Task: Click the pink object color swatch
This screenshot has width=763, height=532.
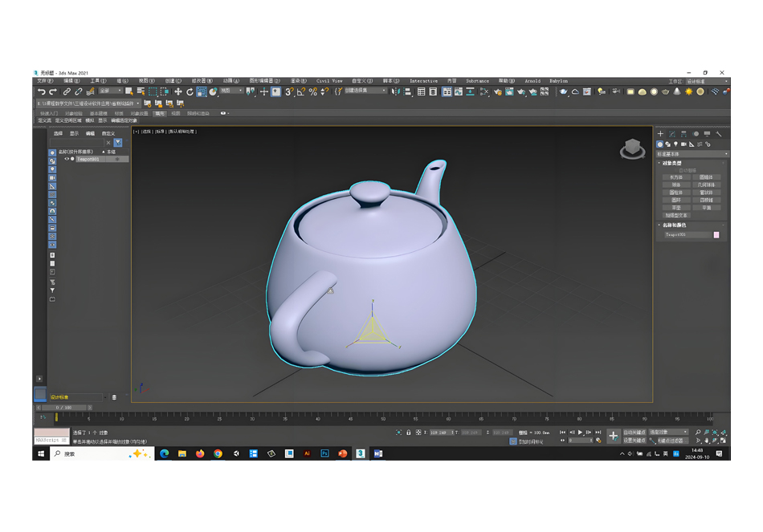Action: [x=716, y=235]
